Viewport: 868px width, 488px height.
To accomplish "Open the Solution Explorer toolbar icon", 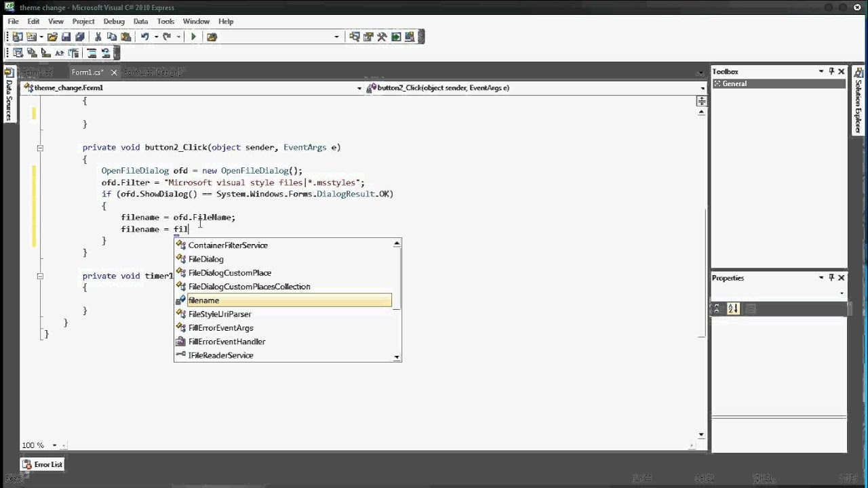I will click(x=355, y=37).
